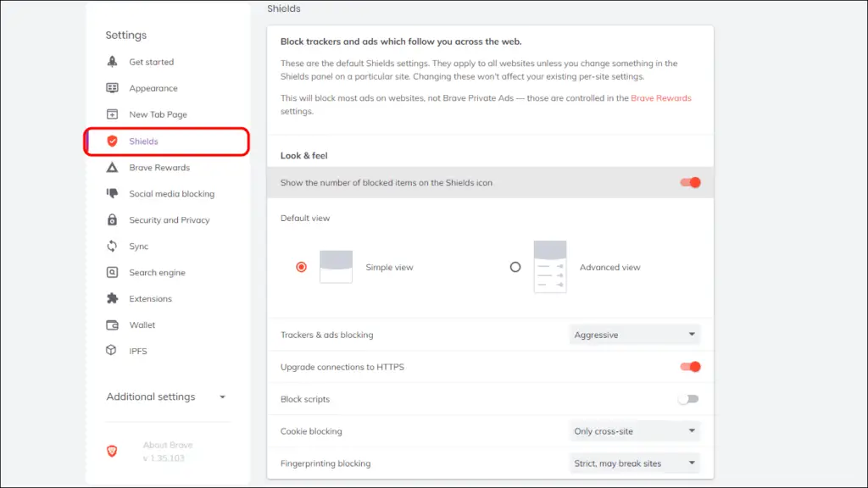Click the Get started rocket icon

112,61
